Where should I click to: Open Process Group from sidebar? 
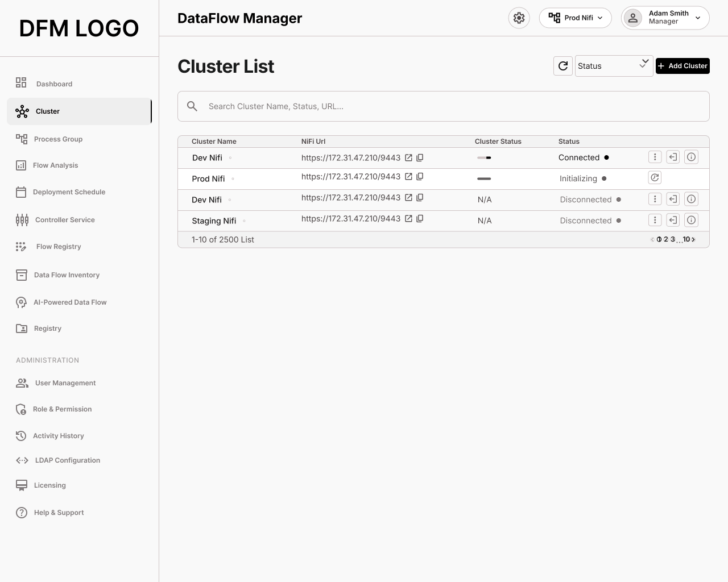[49, 139]
